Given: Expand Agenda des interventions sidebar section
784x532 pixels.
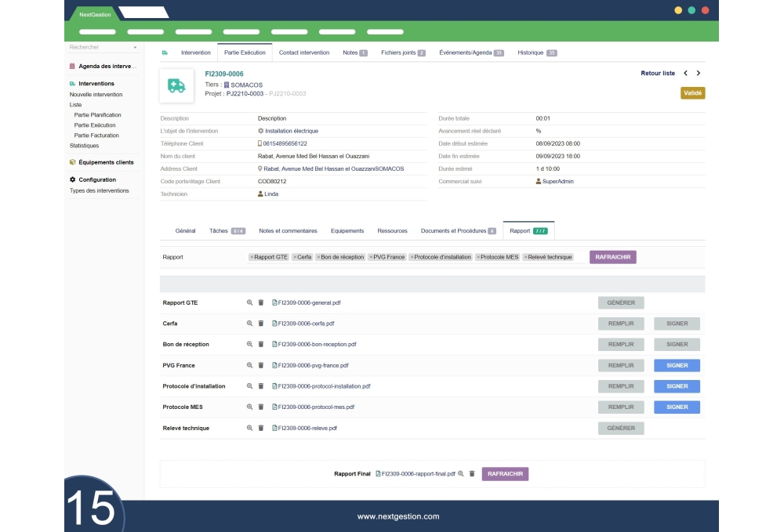Looking at the screenshot, I should tap(107, 67).
